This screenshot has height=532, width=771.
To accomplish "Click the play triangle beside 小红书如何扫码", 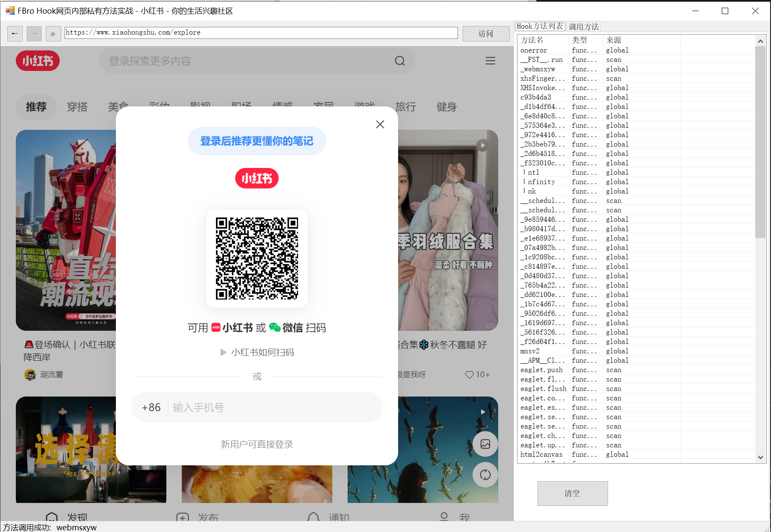I will click(x=223, y=353).
